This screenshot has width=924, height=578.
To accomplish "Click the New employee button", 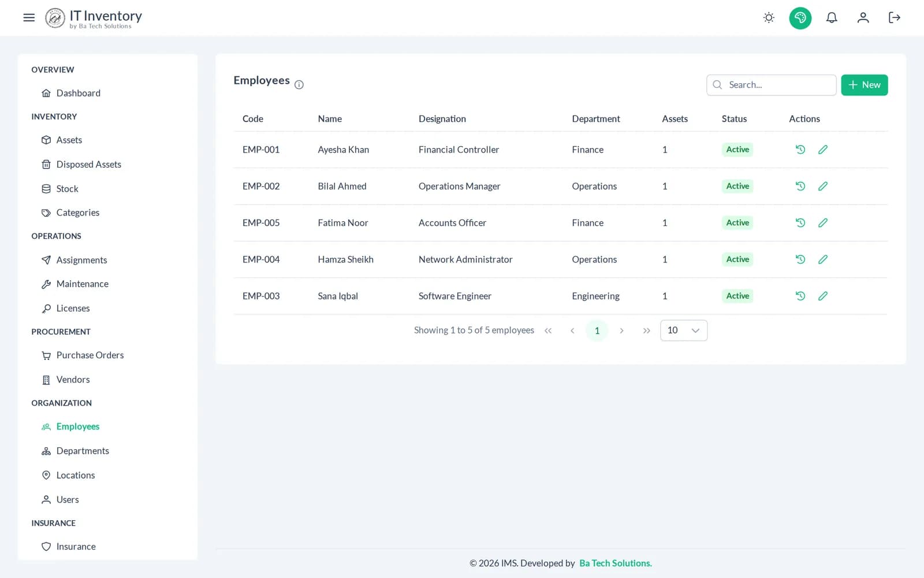I will 865,85.
